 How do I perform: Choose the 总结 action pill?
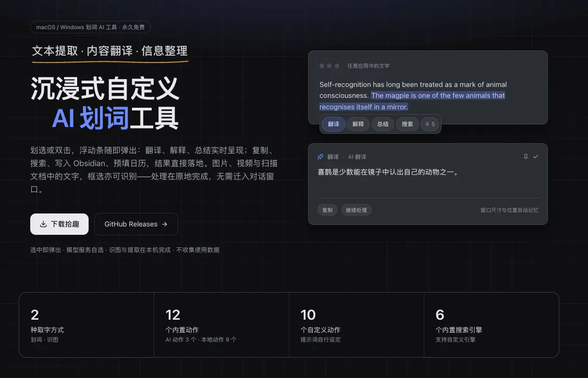click(x=383, y=124)
